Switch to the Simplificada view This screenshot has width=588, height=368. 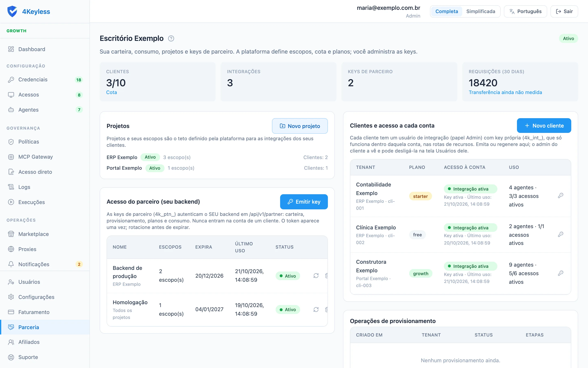click(480, 11)
